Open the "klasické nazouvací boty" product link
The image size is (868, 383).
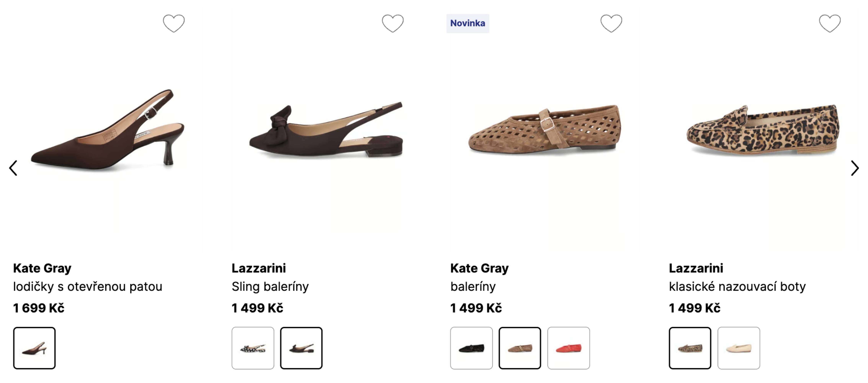tap(737, 286)
